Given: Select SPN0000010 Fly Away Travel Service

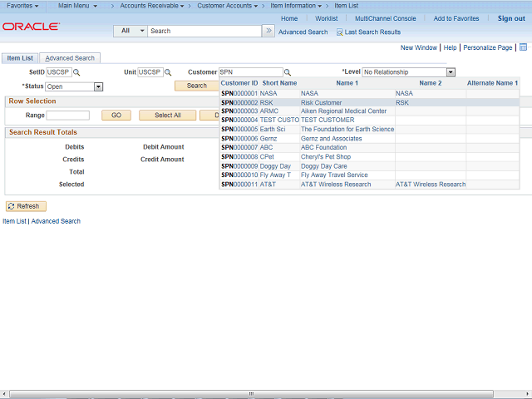Looking at the screenshot, I should pos(369,175).
